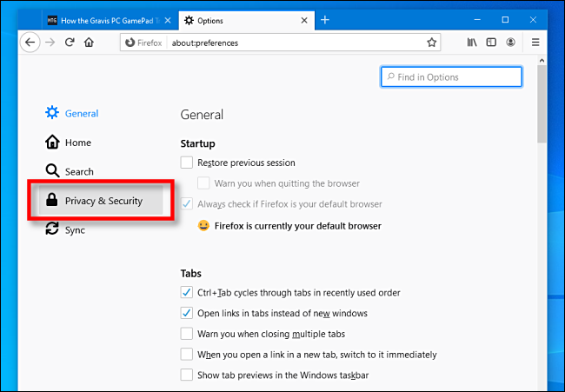Viewport: 565px width, 392px height.
Task: Open the Firefox account icon
Action: pyautogui.click(x=511, y=42)
